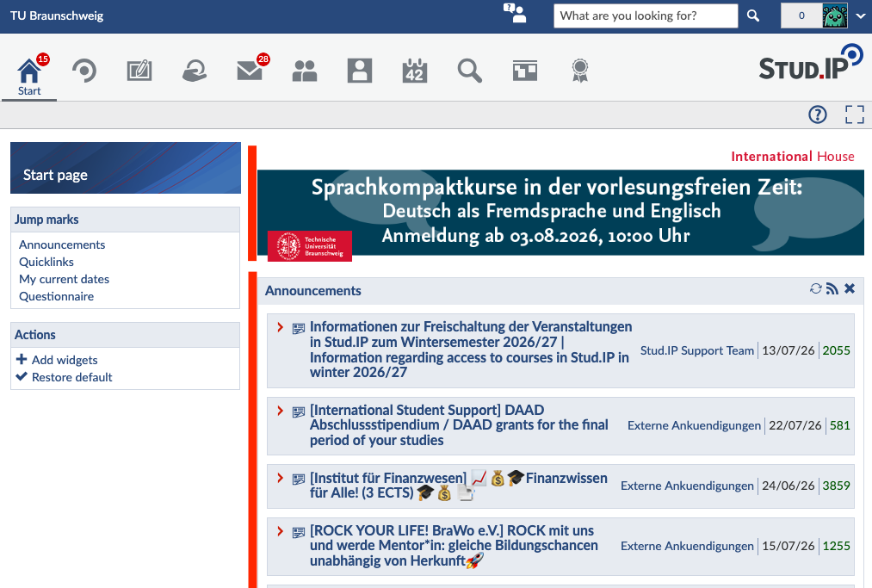
Task: Open the Planner calendar icon
Action: click(415, 71)
